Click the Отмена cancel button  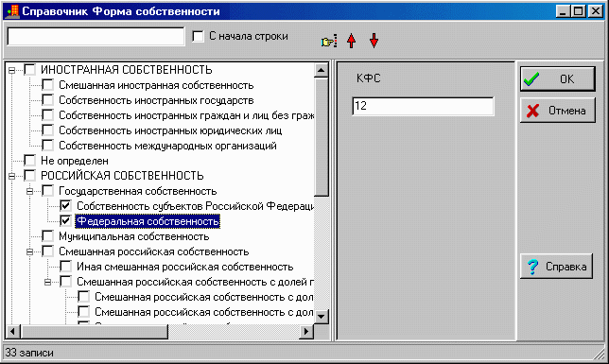point(557,111)
